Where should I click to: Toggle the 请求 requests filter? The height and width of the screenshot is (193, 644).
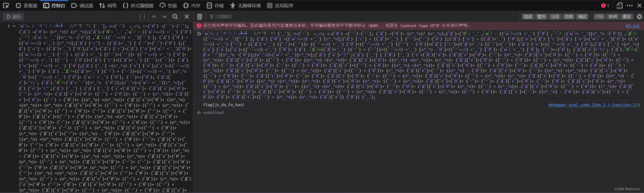click(627, 17)
